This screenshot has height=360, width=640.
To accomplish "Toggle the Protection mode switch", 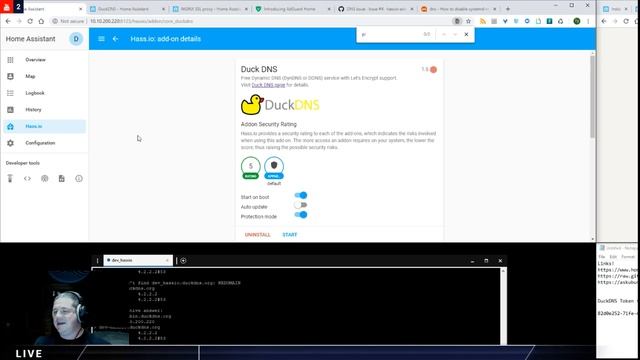I will click(301, 215).
